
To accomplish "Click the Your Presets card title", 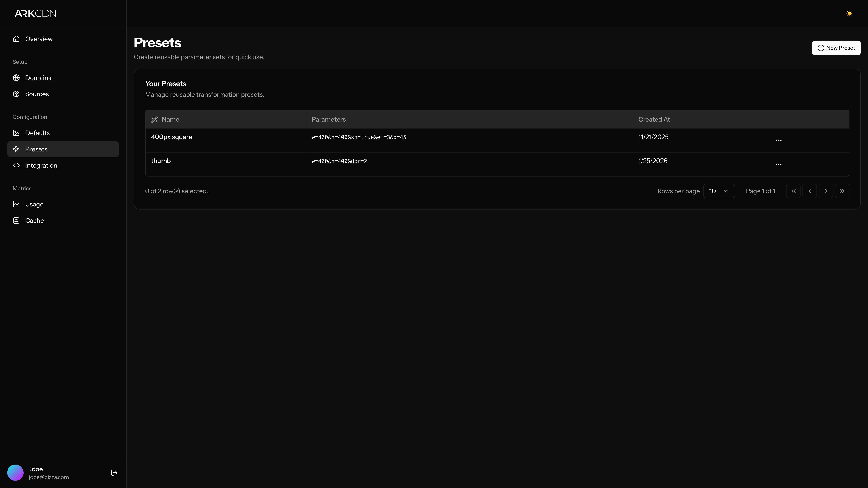I will coord(165,84).
